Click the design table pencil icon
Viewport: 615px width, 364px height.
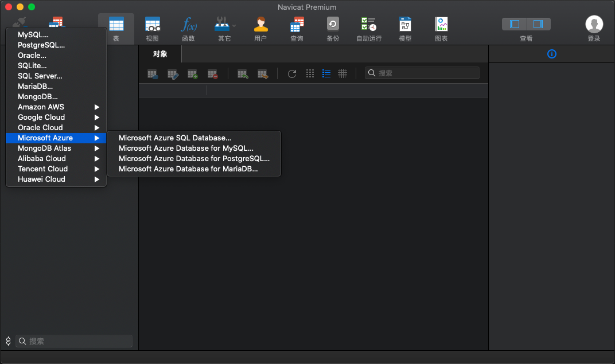coord(173,74)
